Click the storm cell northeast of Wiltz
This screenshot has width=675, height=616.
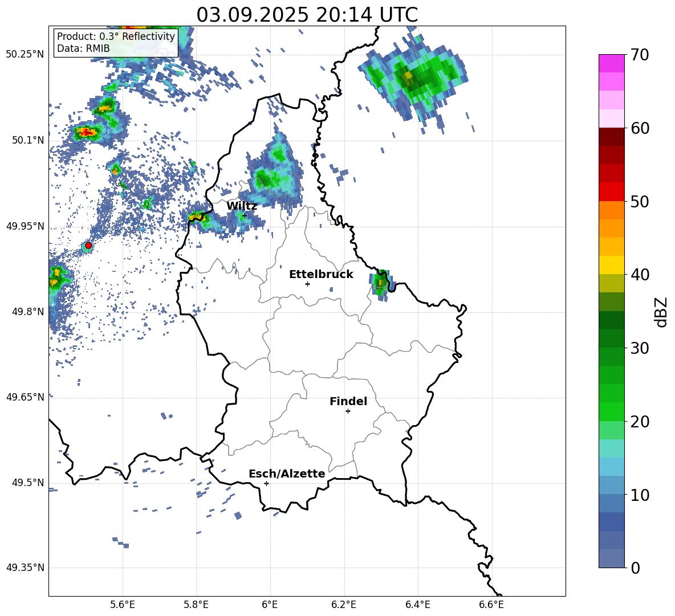[x=271, y=172]
